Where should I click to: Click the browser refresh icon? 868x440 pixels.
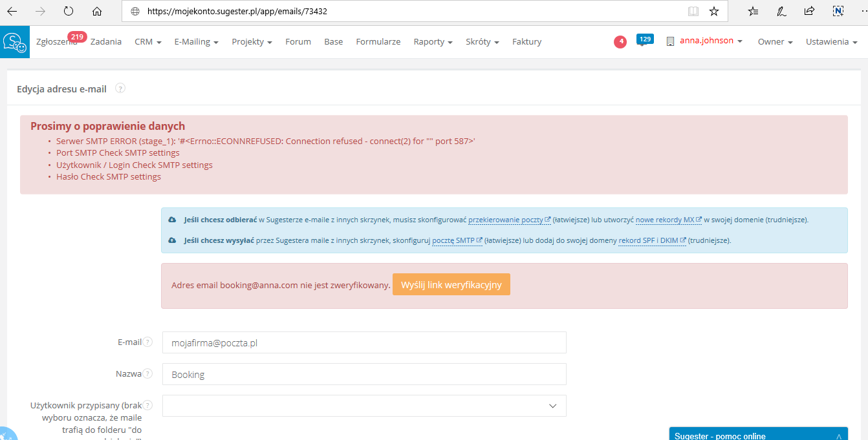coord(69,11)
